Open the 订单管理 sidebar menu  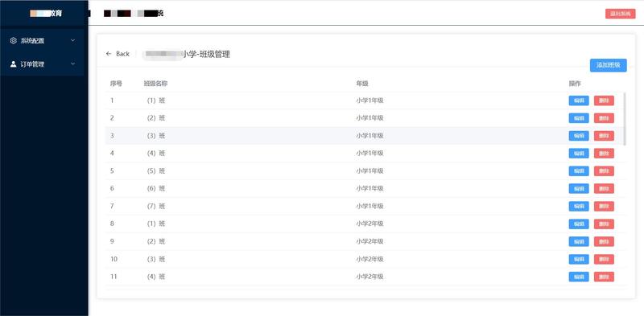pos(42,64)
